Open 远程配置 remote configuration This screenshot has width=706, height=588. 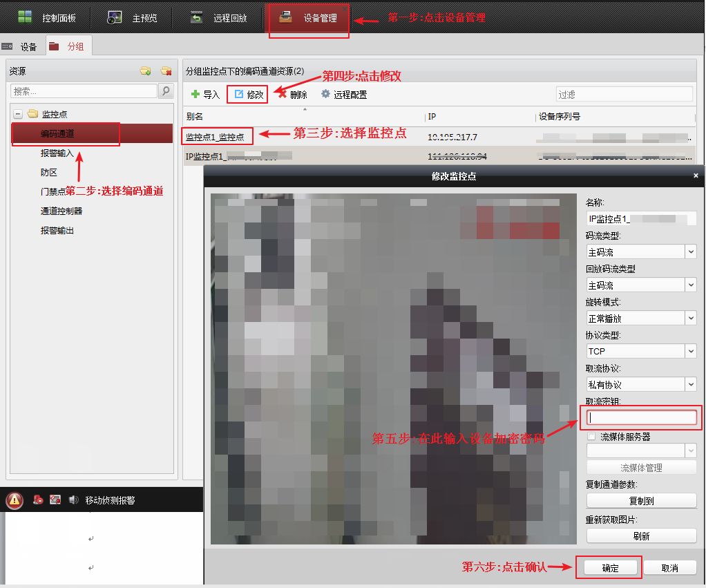344,95
